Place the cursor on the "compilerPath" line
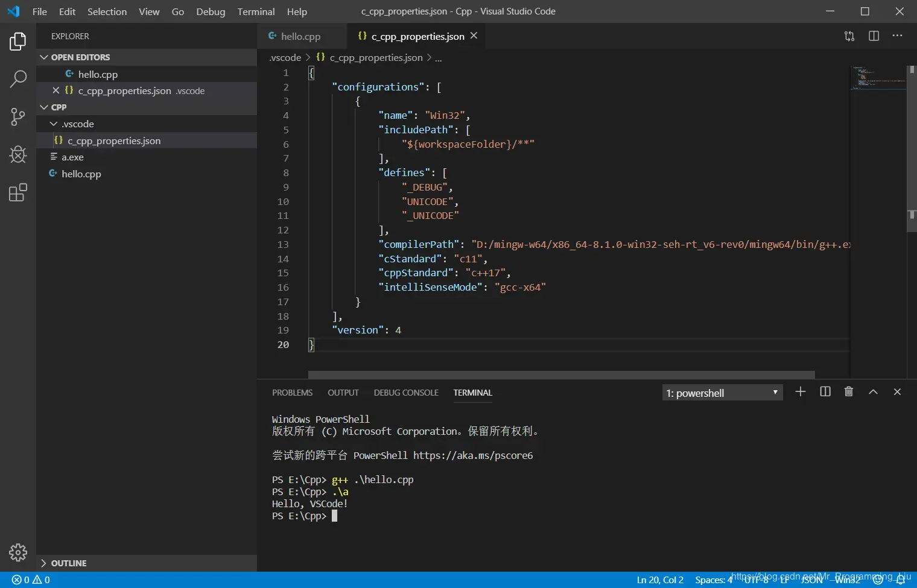The height and width of the screenshot is (588, 917). point(579,245)
